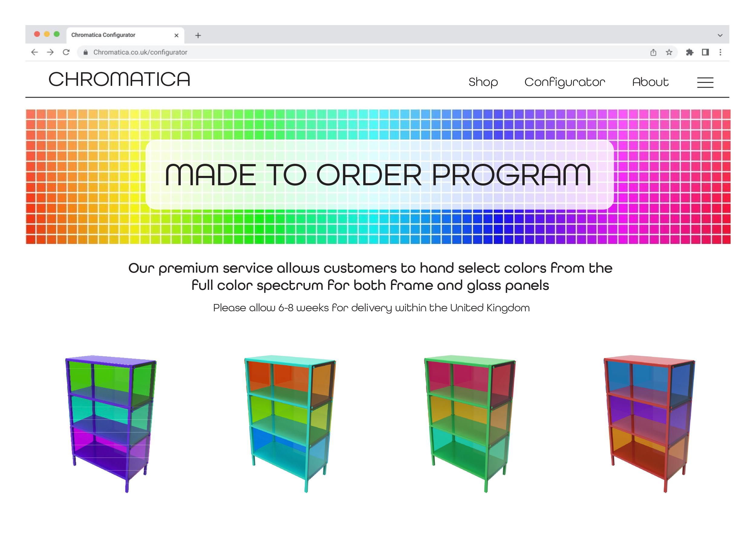Click the green macOS fullscreen dot
The image size is (756, 534).
pyautogui.click(x=57, y=34)
